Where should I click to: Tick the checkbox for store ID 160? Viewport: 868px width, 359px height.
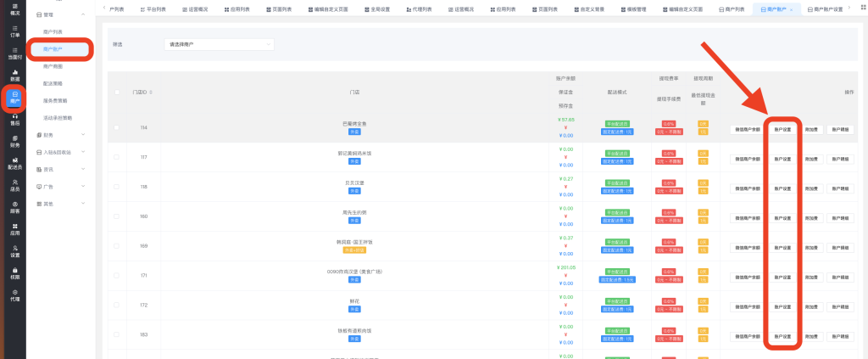pyautogui.click(x=117, y=216)
